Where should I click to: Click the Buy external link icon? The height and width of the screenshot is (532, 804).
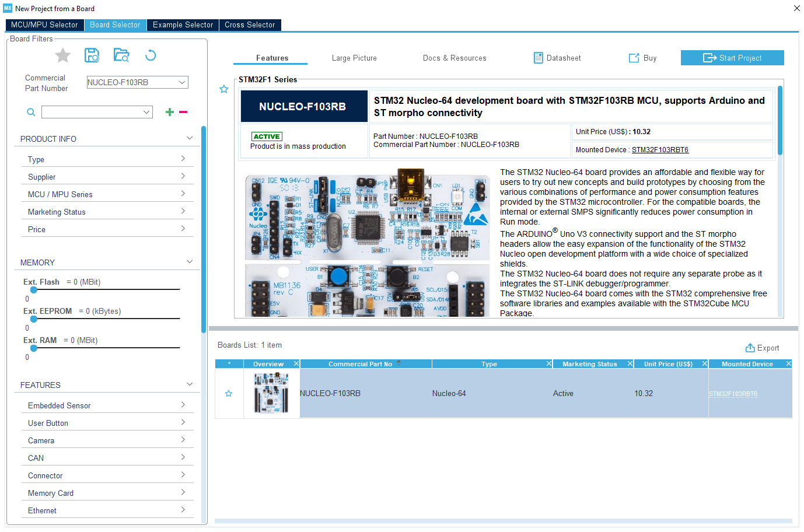[x=634, y=58]
